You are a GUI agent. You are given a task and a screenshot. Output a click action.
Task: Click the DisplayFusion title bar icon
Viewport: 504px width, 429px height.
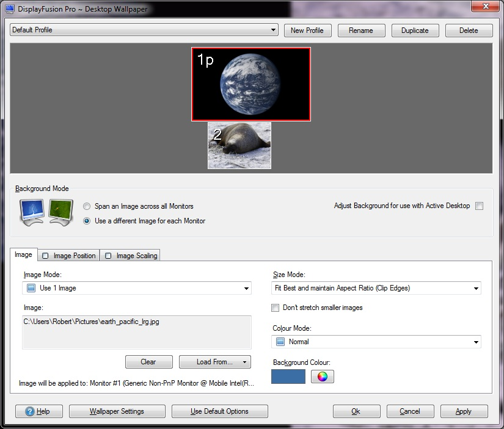[9, 9]
